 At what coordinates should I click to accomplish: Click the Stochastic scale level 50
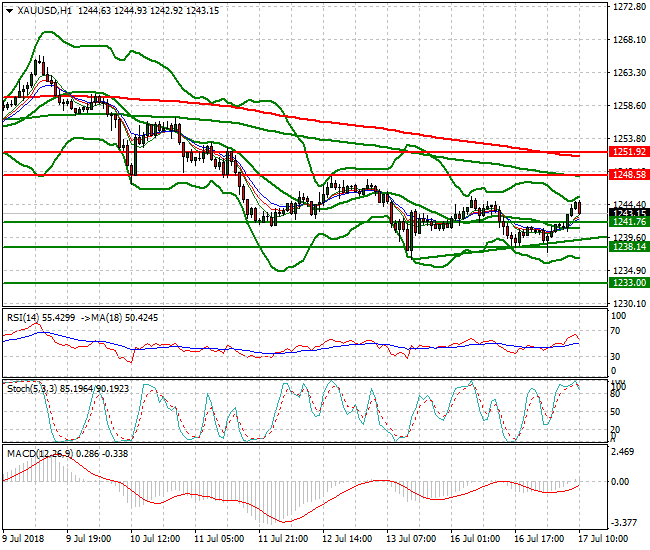point(616,412)
